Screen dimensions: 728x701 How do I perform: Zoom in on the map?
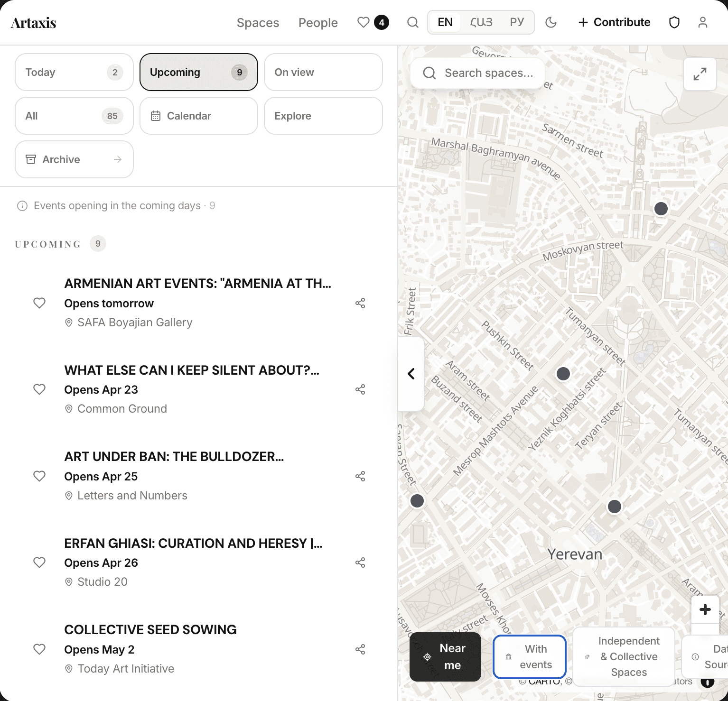705,609
